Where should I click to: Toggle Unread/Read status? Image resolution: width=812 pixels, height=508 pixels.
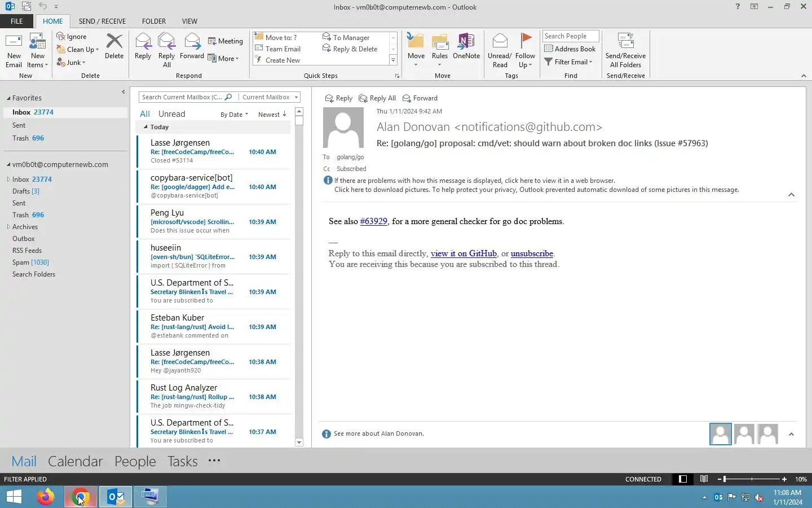click(x=500, y=50)
